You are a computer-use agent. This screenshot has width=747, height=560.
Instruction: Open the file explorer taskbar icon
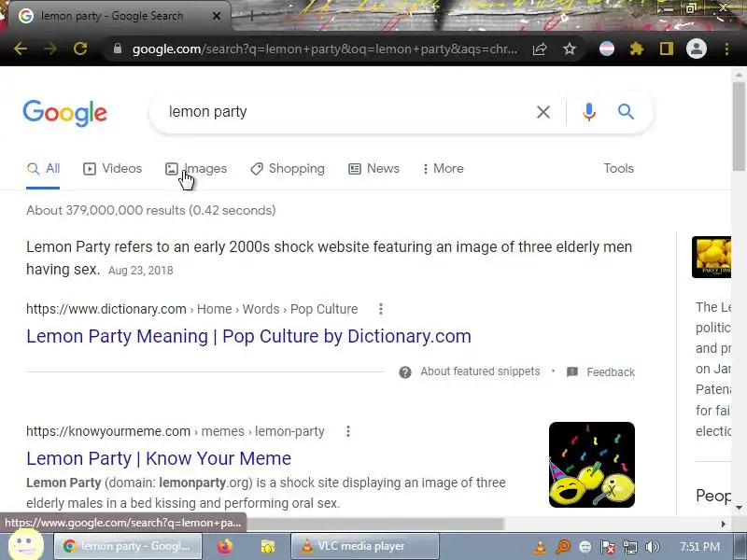(x=268, y=546)
